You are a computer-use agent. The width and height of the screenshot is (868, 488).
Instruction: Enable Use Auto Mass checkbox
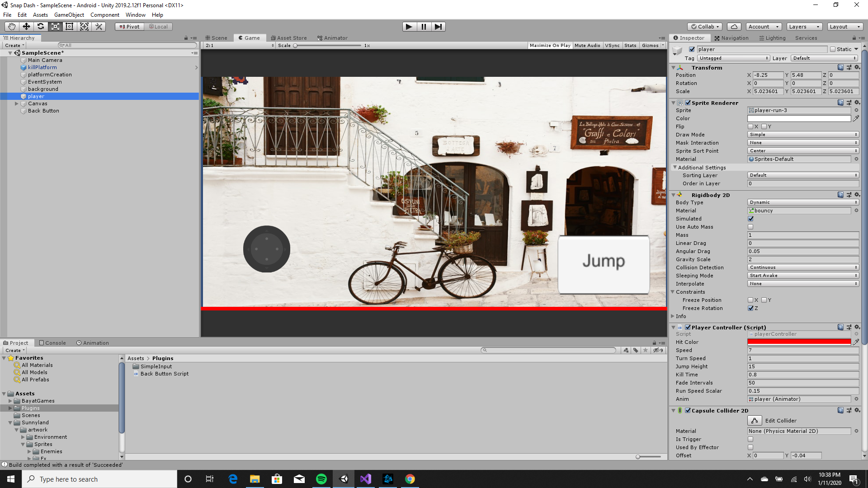point(750,227)
